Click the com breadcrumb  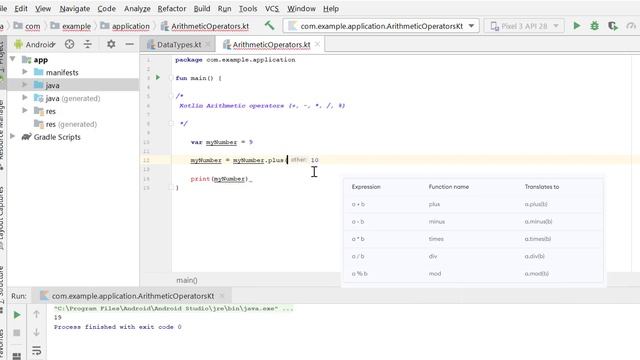(x=33, y=26)
